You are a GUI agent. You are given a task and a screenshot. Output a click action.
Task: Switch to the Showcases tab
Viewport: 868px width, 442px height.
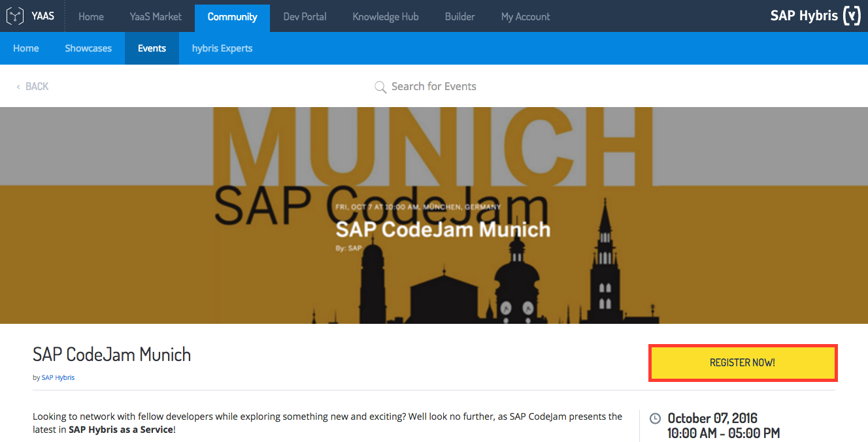click(88, 48)
